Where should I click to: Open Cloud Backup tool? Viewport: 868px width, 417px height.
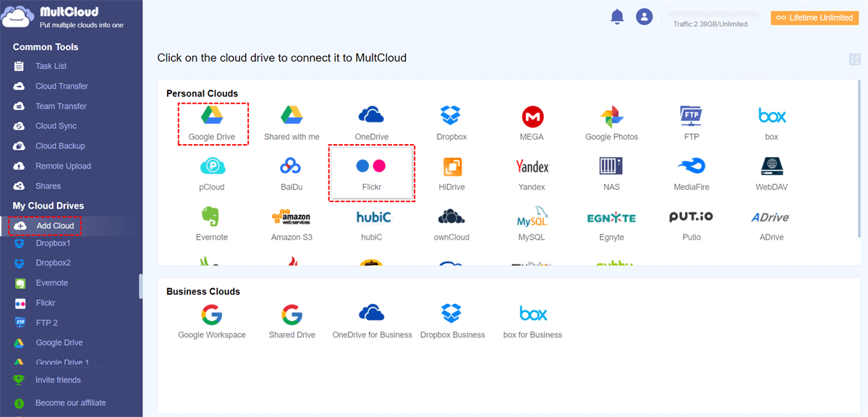[x=60, y=146]
